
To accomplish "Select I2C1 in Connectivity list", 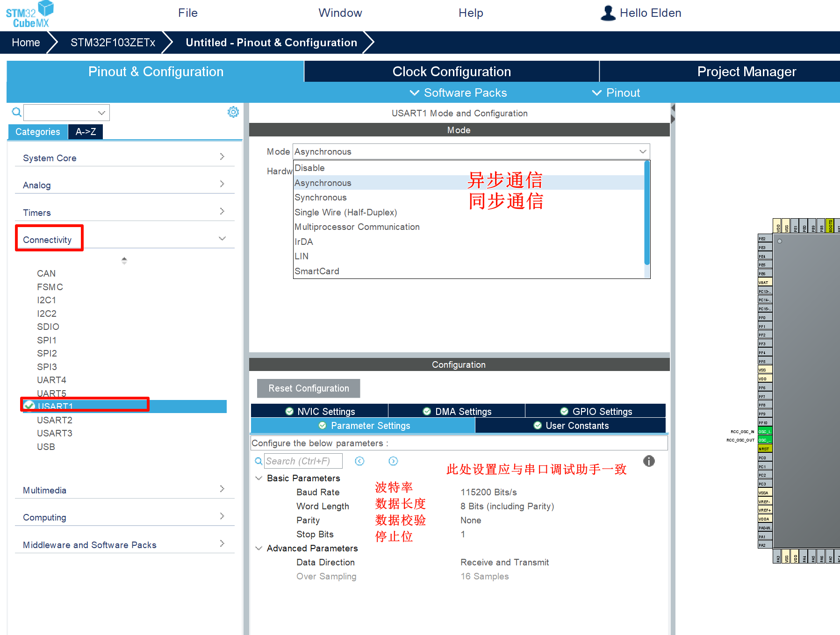I will click(46, 300).
